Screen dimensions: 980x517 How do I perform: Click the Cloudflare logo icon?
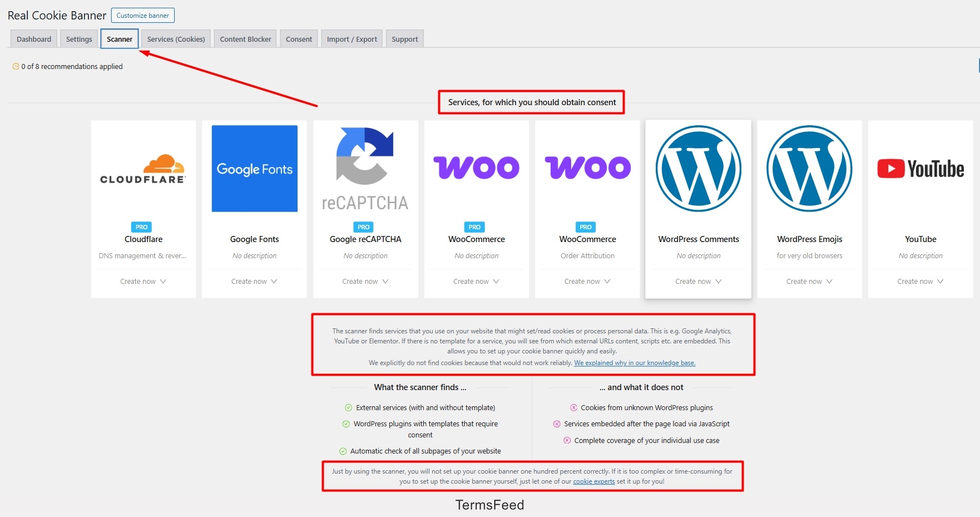143,169
